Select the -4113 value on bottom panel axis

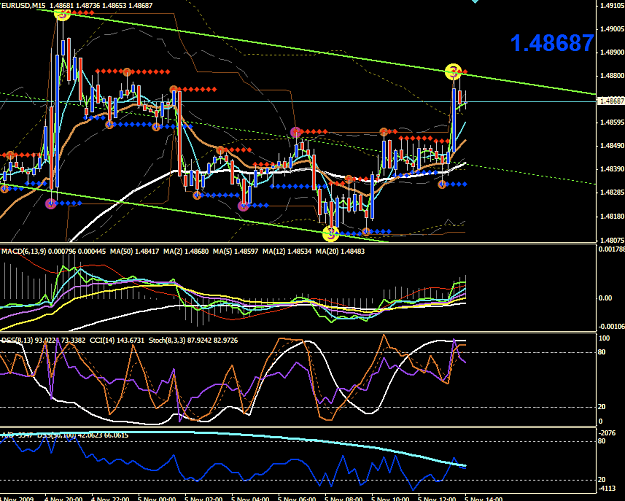pyautogui.click(x=608, y=489)
